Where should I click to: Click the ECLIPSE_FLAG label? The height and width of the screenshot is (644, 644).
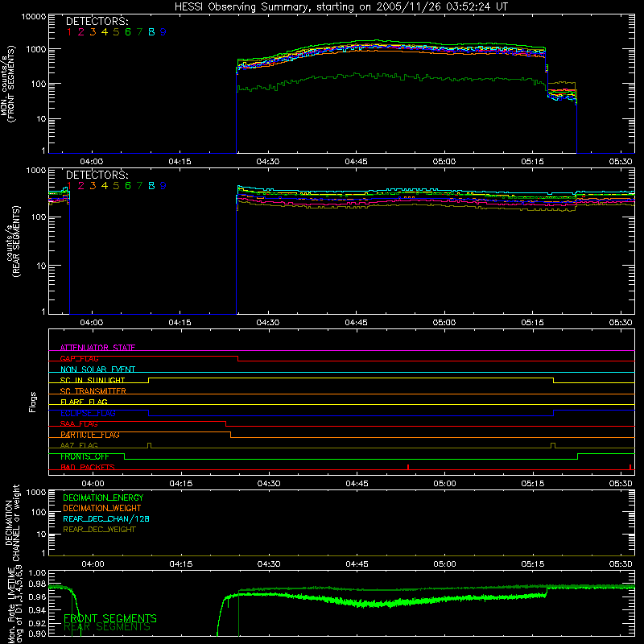tap(88, 413)
